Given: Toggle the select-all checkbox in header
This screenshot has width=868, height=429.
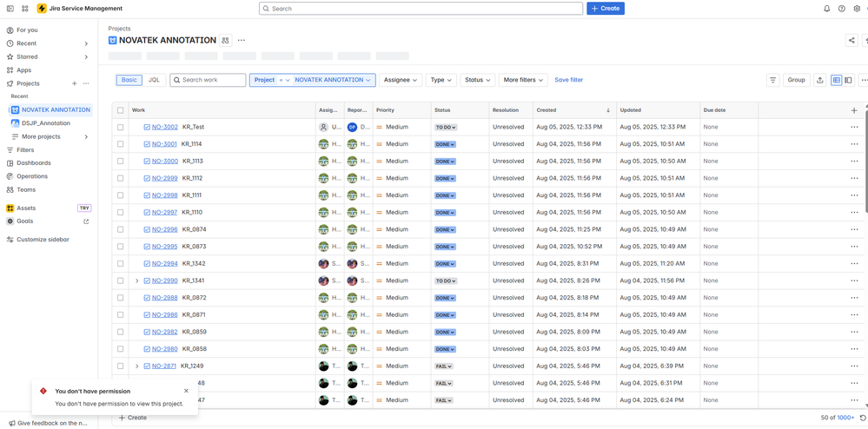Looking at the screenshot, I should (120, 110).
